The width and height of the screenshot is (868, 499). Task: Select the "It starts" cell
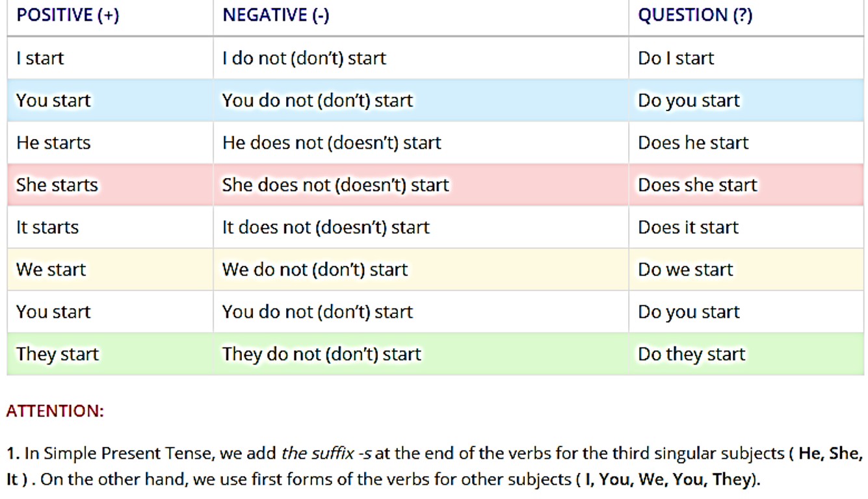tap(47, 227)
